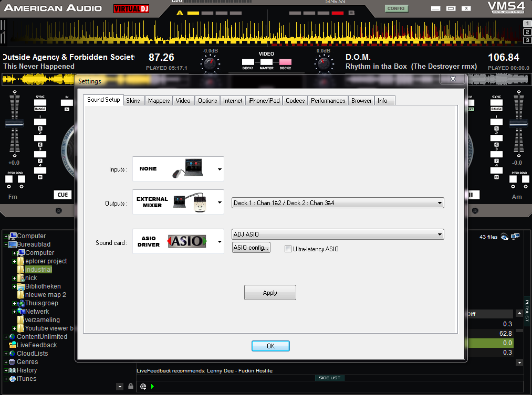Confirm settings with the OK button
Screen dimensions: 532x395
point(270,346)
